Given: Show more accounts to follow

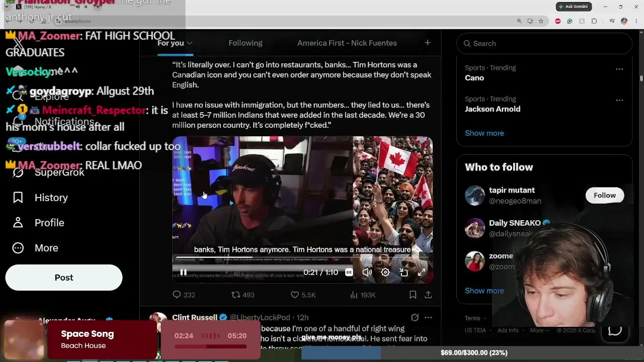Looking at the screenshot, I should pos(485,291).
